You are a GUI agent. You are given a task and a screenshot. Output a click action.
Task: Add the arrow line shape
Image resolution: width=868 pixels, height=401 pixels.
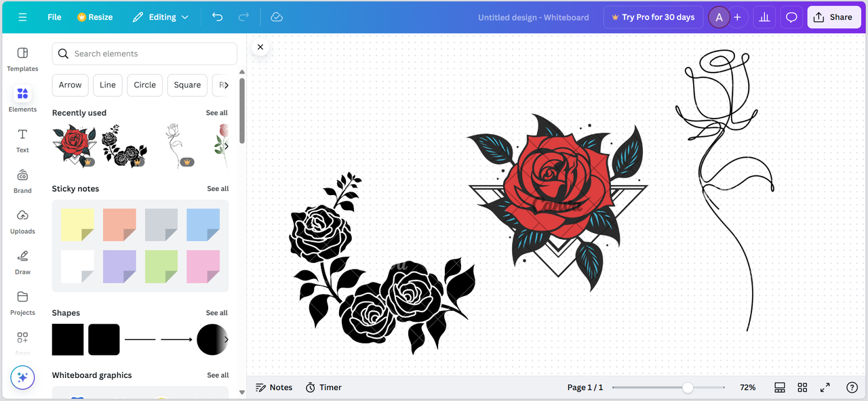coord(176,339)
